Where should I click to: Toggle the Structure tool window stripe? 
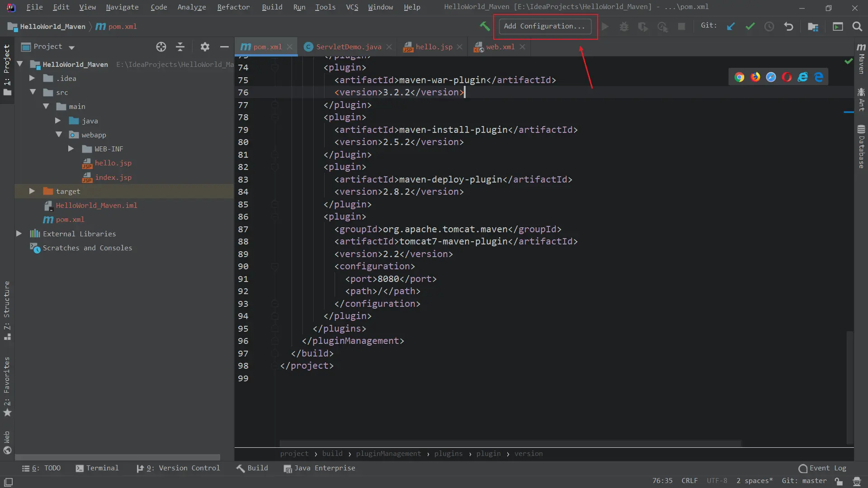coord(7,310)
